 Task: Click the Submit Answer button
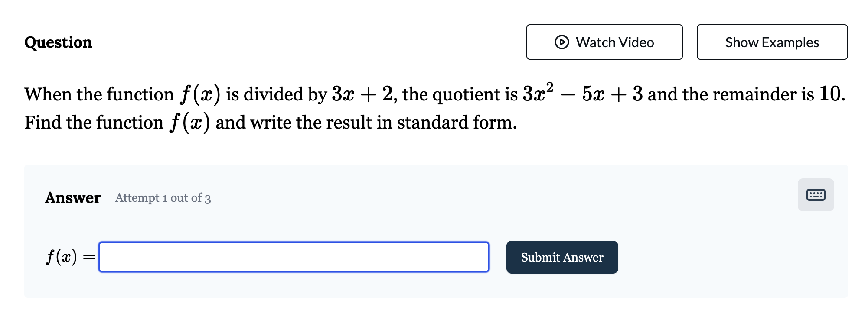coord(562,257)
